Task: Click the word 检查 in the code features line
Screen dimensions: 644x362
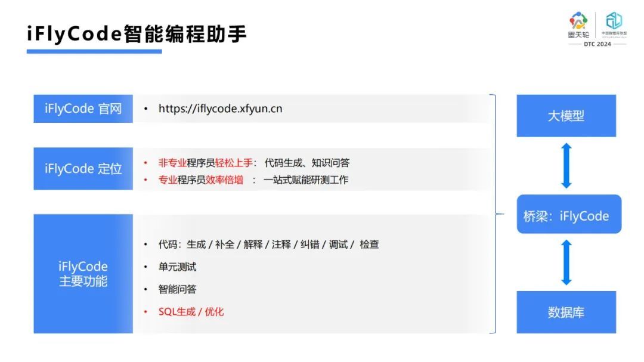Action: tap(369, 245)
